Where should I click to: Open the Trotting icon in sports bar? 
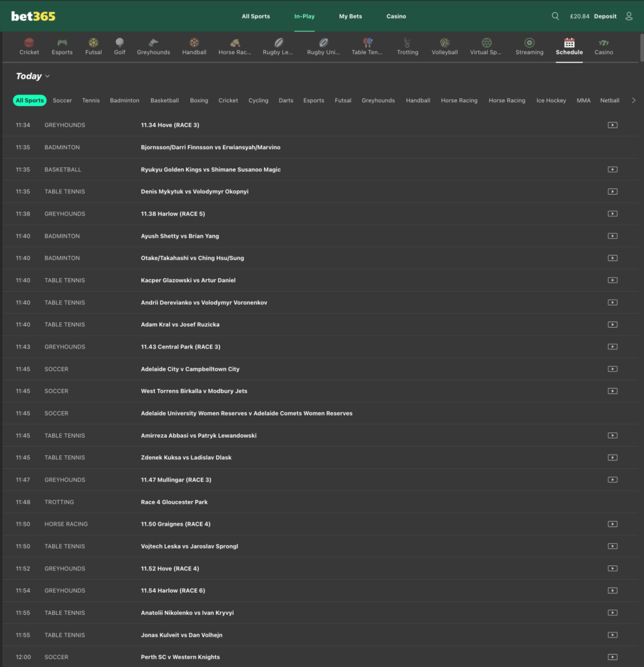pos(407,42)
